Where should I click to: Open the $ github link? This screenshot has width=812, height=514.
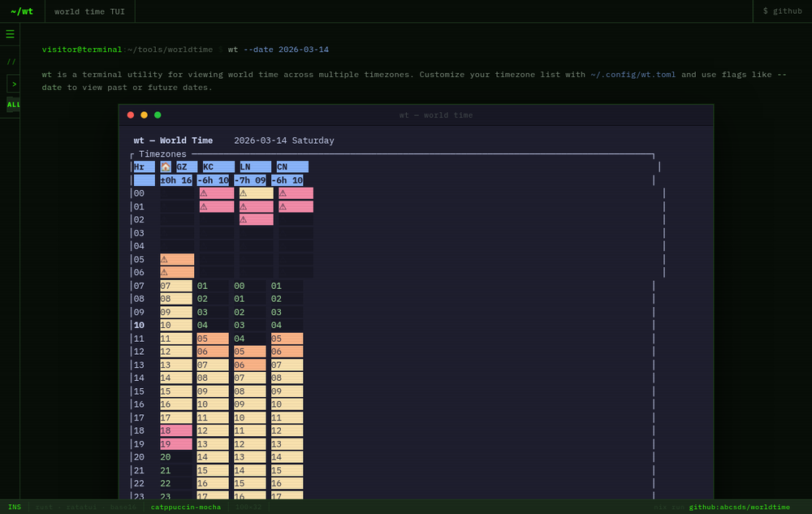point(782,11)
